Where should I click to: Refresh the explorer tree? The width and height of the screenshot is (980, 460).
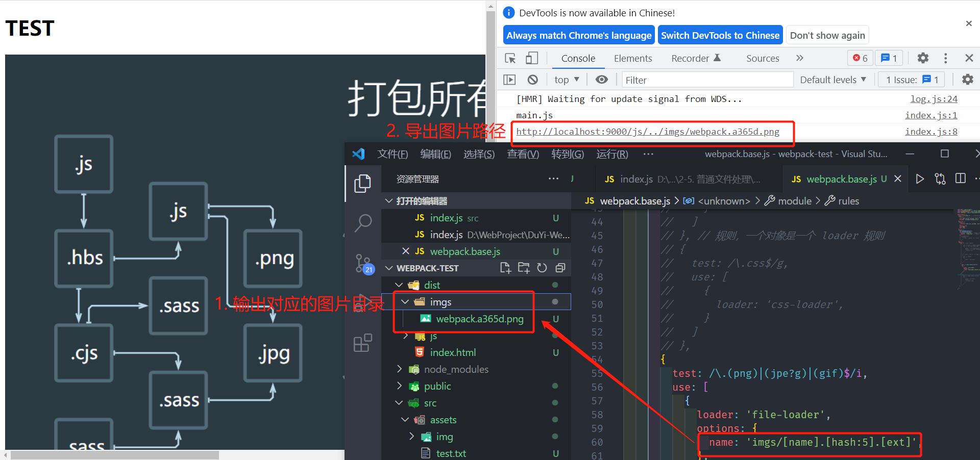542,268
